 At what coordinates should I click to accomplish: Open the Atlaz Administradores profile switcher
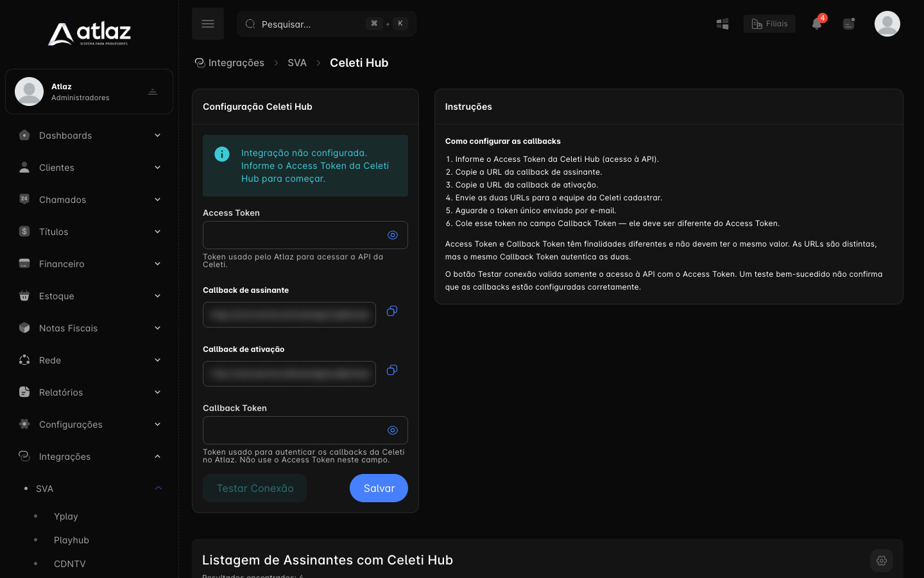point(89,91)
